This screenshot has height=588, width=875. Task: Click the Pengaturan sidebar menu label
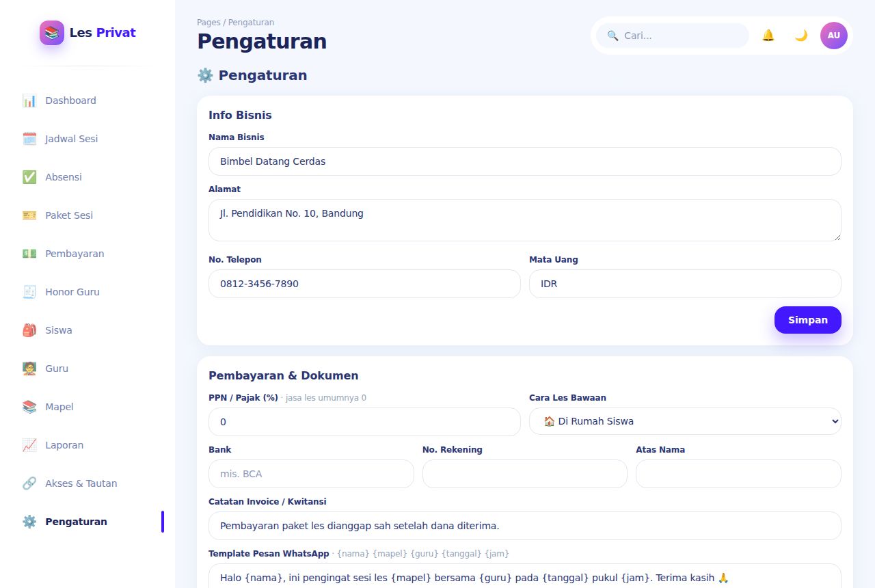(76, 522)
